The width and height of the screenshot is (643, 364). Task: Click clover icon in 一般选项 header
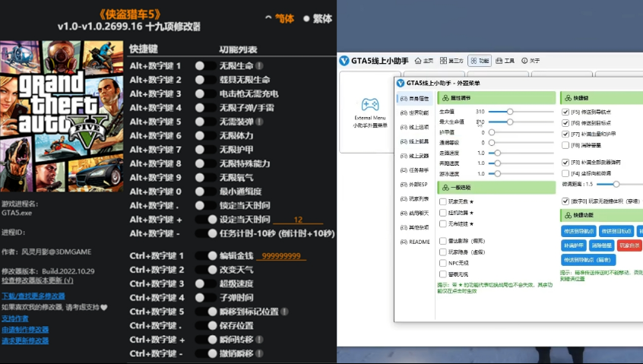tap(445, 188)
